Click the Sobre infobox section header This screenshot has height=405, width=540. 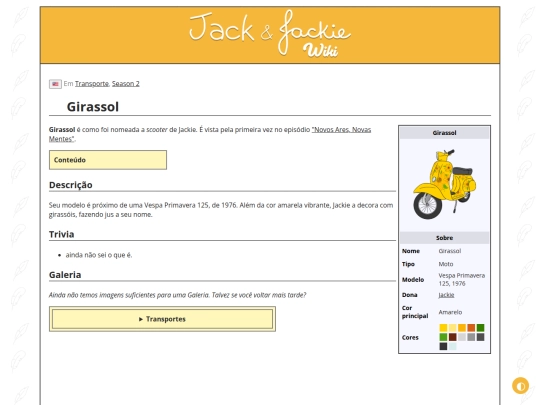tap(444, 238)
